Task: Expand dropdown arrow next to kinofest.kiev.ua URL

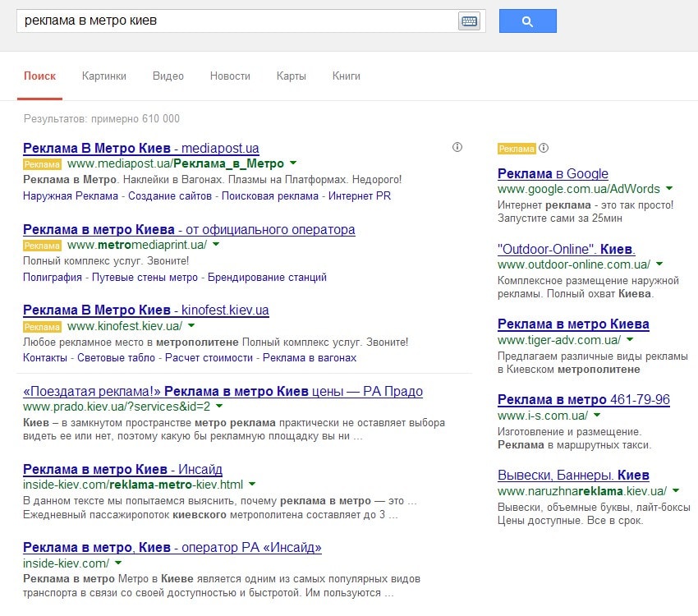Action: (x=191, y=325)
